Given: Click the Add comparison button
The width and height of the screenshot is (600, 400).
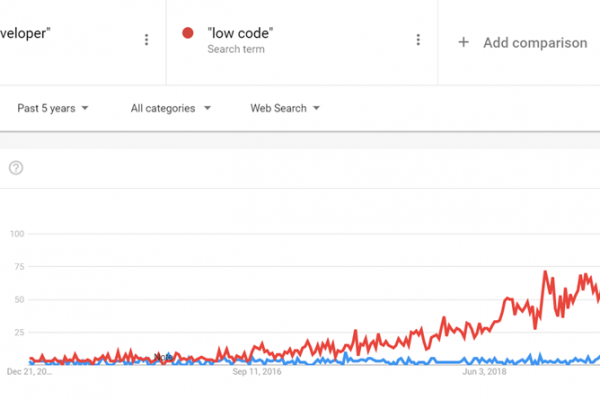Looking at the screenshot, I should point(523,42).
